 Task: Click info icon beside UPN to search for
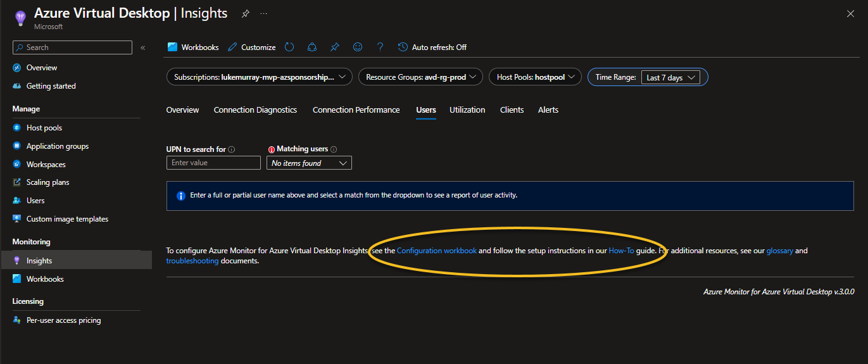tap(232, 149)
